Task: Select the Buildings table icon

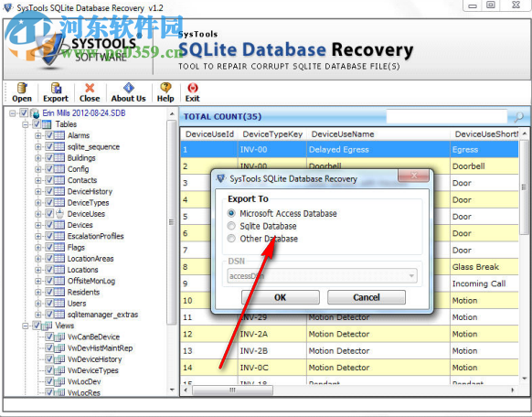Action: (x=59, y=158)
